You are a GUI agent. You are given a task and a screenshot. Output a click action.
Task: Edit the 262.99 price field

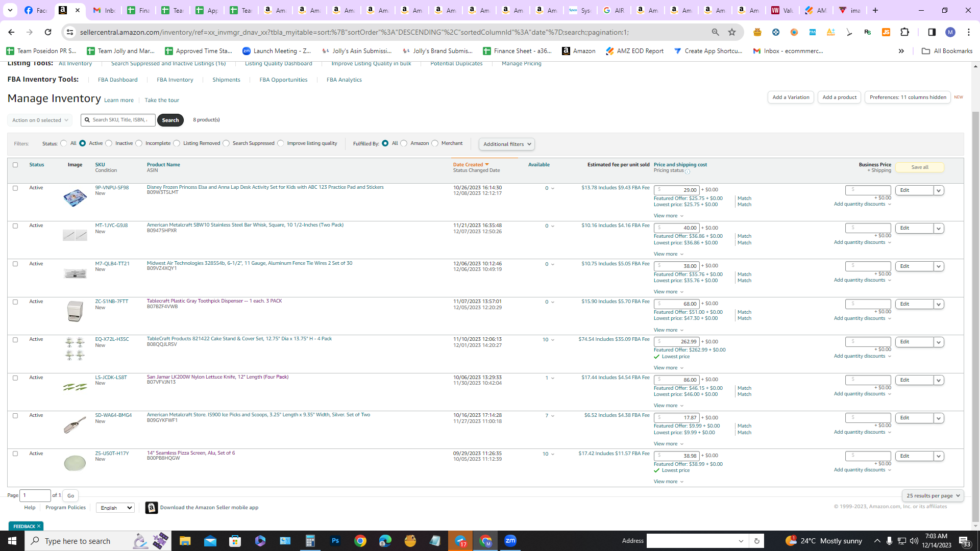[x=677, y=342]
